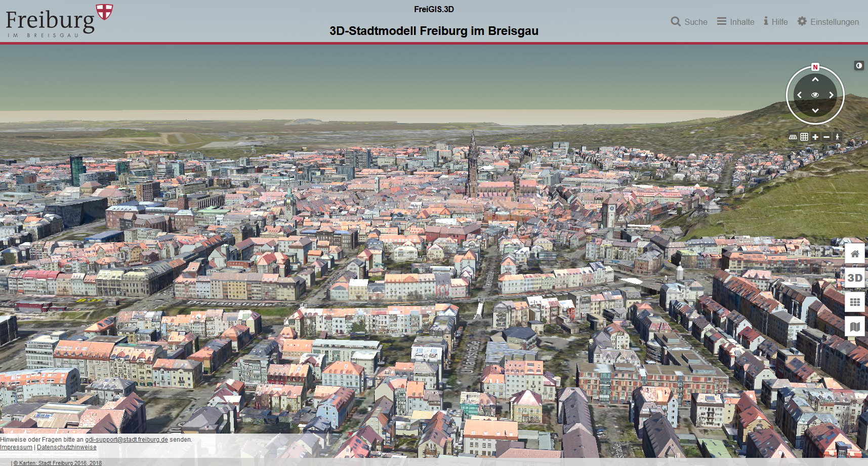Viewport: 868px width, 466px height.
Task: Click the eye icon in compass center
Action: click(815, 95)
